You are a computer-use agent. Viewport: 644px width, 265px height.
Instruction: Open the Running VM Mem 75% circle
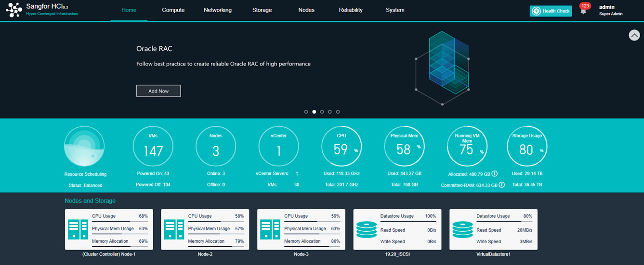point(467,146)
